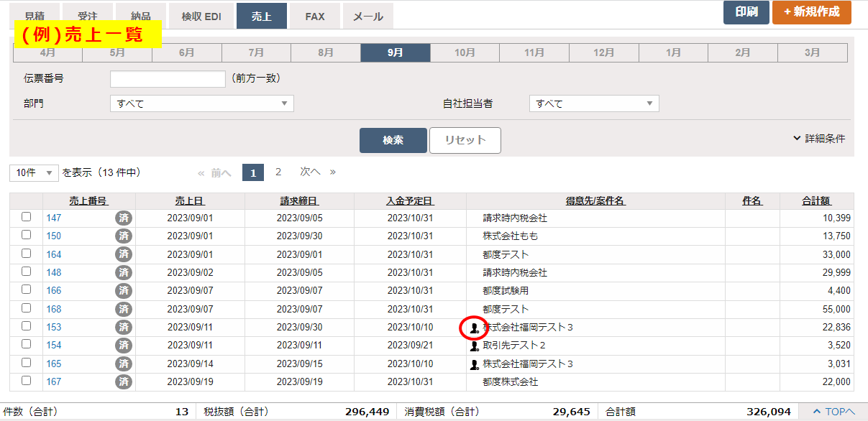Click the 済 icon on sales number 154
868x421 pixels.
click(124, 343)
